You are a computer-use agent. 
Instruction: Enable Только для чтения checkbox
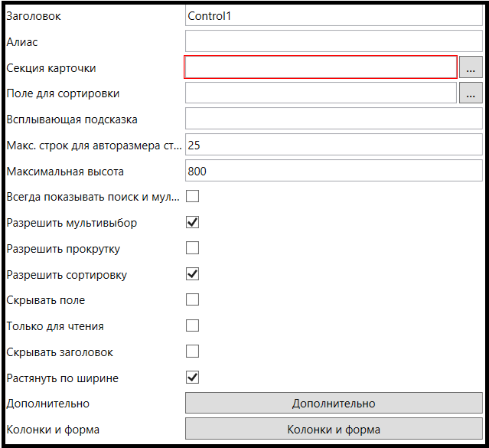[x=193, y=325]
